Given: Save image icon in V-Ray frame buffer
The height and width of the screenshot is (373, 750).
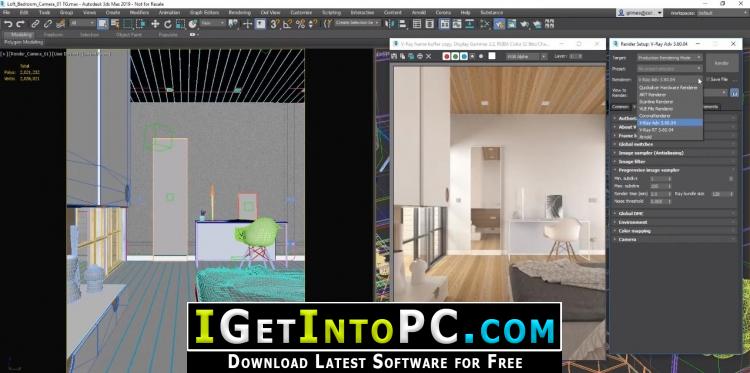Looking at the screenshot, I should click(x=395, y=56).
